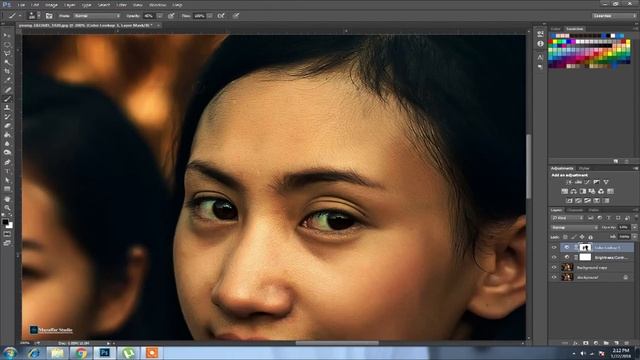
Task: Select the Elliptical Marquee tool
Action: (x=7, y=45)
